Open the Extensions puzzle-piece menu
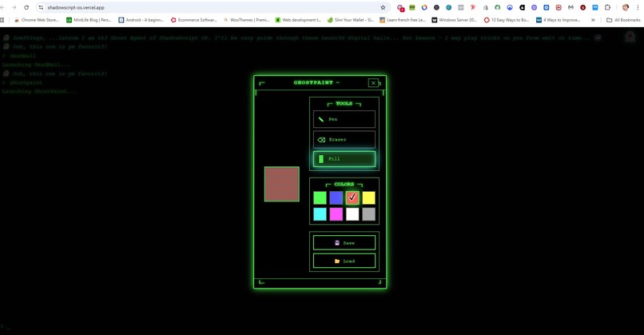This screenshot has height=335, width=644. pyautogui.click(x=607, y=7)
